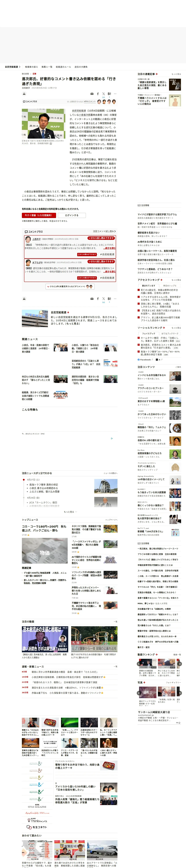Viewport: 186px width, 868px height.
Task: Click もっと見る beside ソーシャルランキング
Action: [x=176, y=328]
